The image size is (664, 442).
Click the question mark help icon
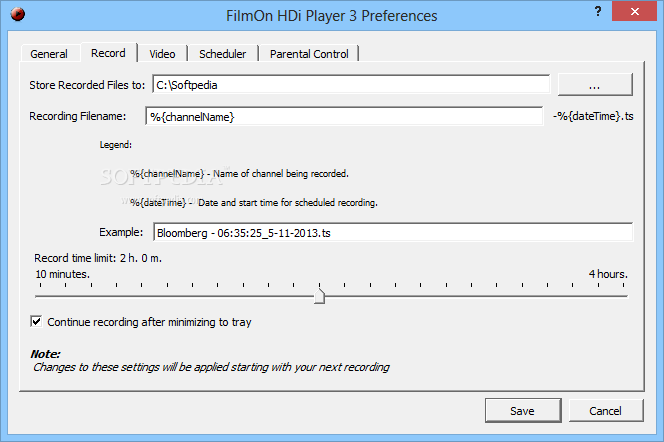[598, 11]
